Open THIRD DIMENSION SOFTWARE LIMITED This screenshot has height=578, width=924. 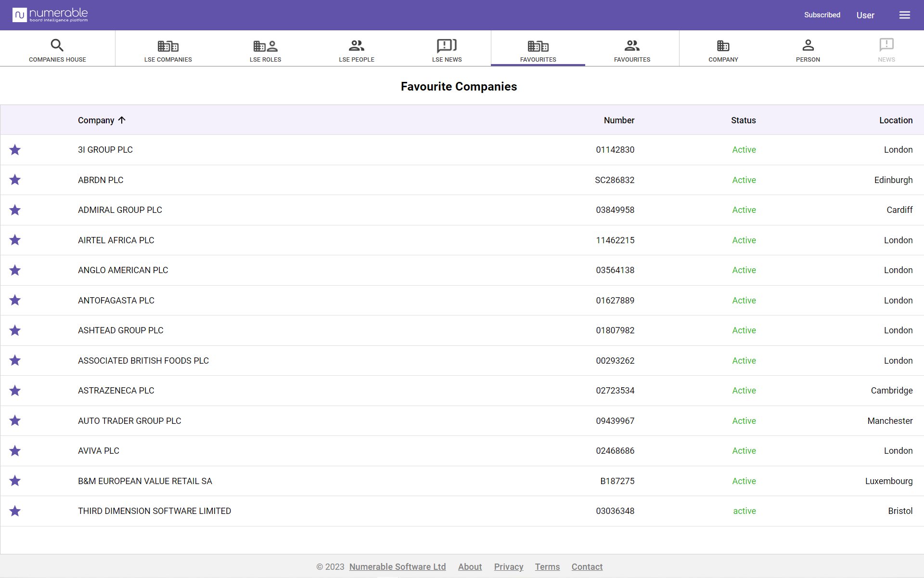[x=154, y=511]
